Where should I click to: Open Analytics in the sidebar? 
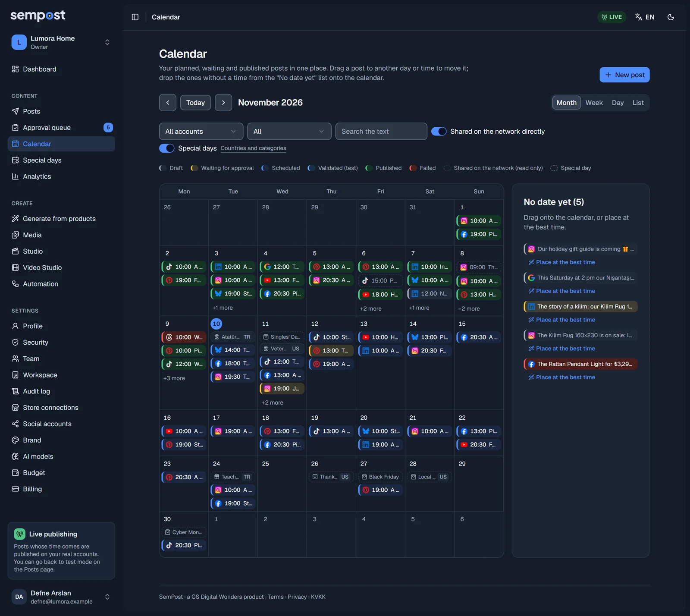click(x=61, y=176)
